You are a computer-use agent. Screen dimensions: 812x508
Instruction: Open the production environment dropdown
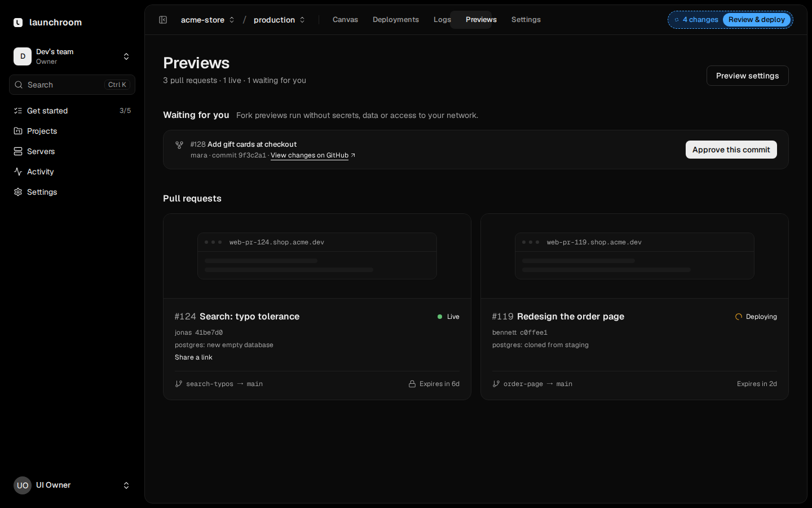click(279, 20)
